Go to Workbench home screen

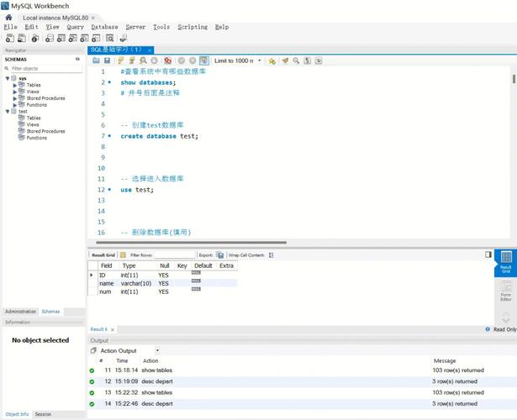click(9, 18)
